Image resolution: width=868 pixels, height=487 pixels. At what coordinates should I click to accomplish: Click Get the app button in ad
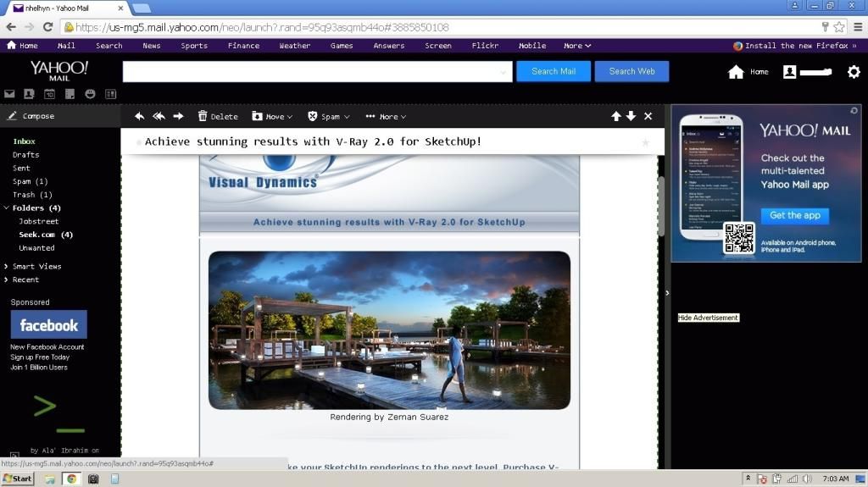tap(795, 215)
